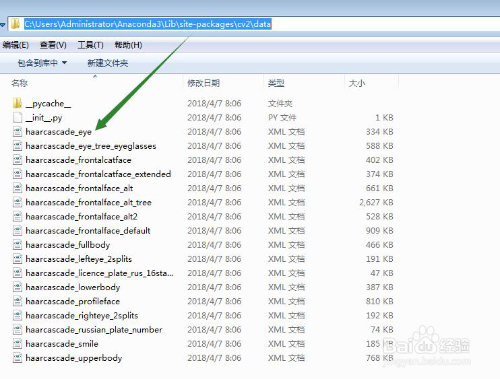Select the file name haarcascade_licence_plate_rus_16sta...
The width and height of the screenshot is (500, 379).
coord(99,273)
